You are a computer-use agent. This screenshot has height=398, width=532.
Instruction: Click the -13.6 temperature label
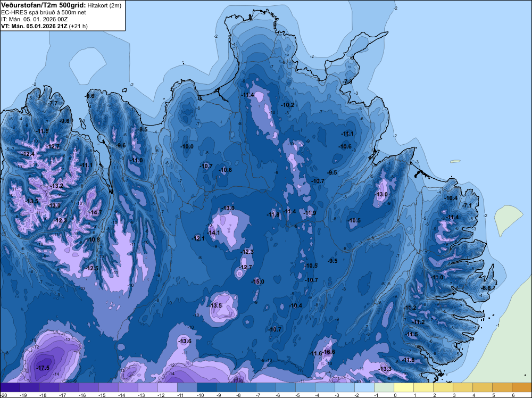pos(185,342)
